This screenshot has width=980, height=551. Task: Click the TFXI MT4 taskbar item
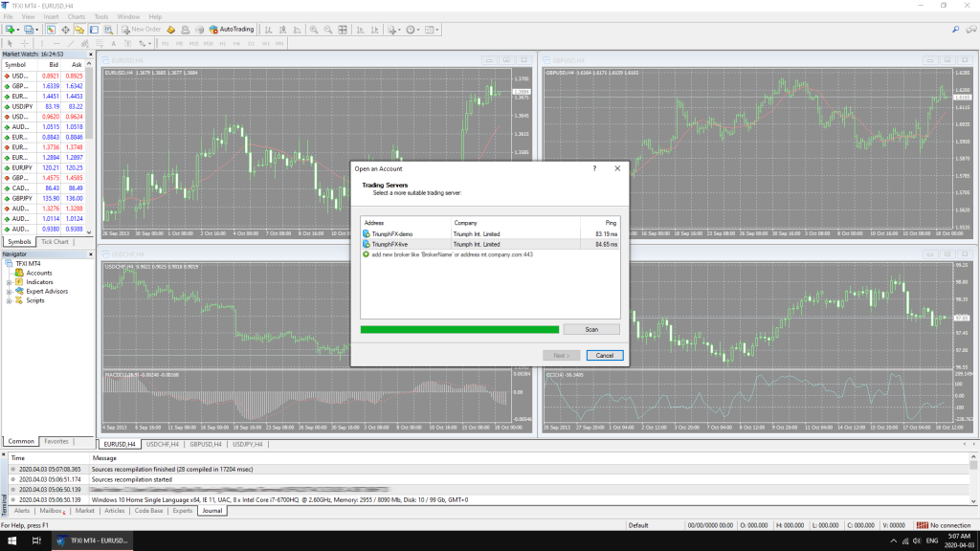coord(91,541)
